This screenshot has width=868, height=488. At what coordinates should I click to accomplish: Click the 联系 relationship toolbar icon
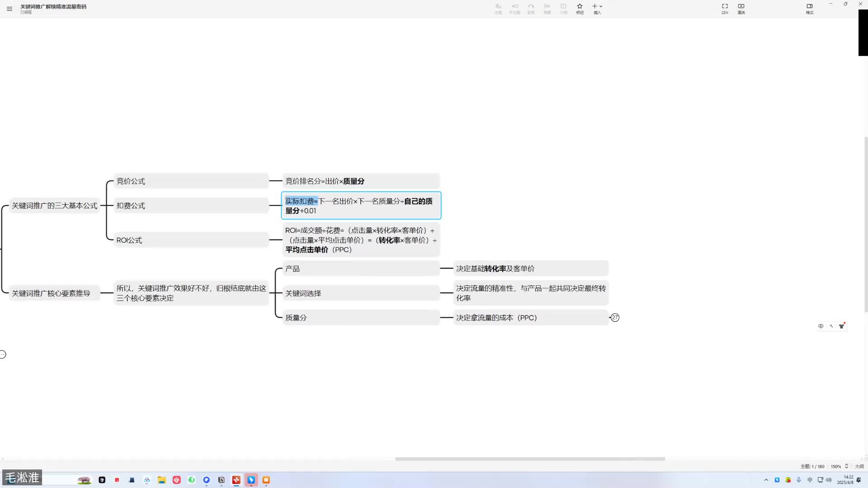click(x=531, y=8)
